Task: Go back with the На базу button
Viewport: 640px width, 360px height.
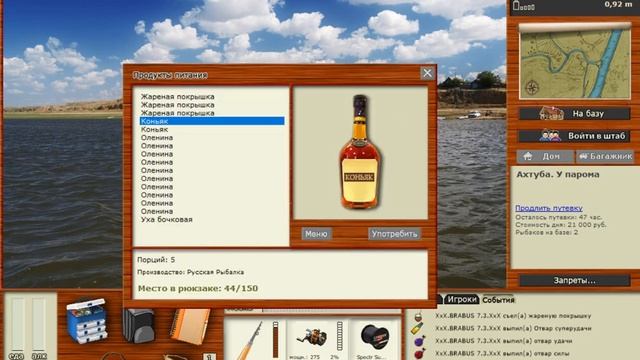Action: pyautogui.click(x=575, y=113)
